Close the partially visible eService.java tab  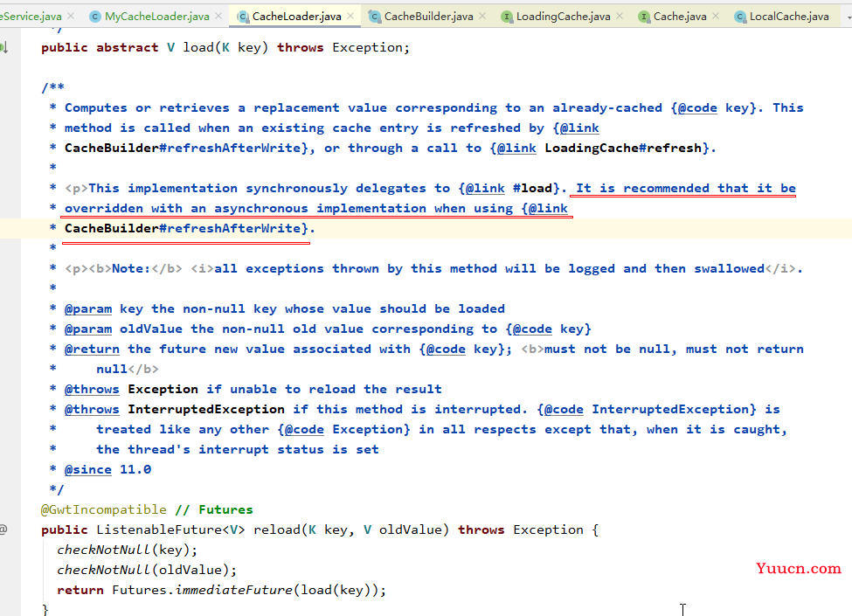[x=70, y=17]
